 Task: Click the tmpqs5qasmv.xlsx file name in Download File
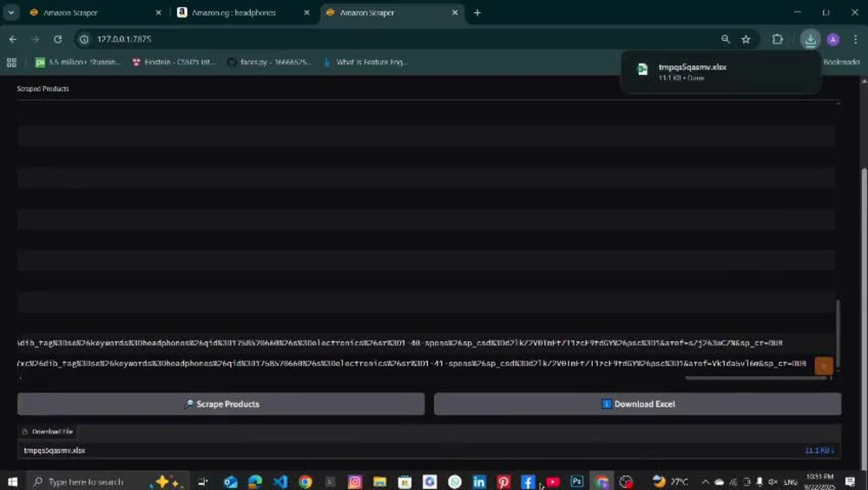point(54,451)
